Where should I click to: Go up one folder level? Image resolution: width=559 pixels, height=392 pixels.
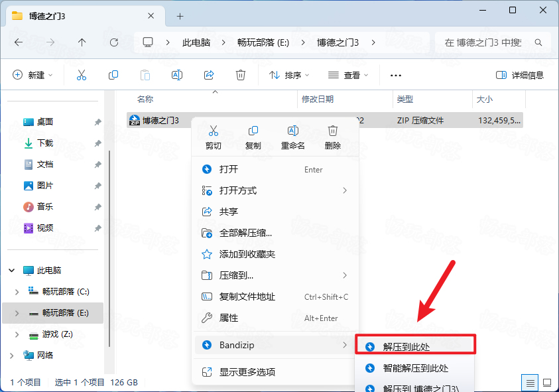(82, 42)
